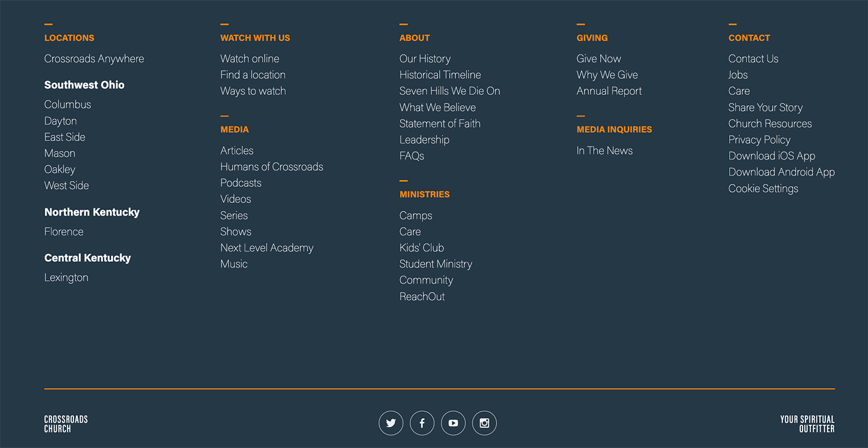This screenshot has width=868, height=448.
Task: Click Watch online under Watch With Us
Action: coord(249,58)
